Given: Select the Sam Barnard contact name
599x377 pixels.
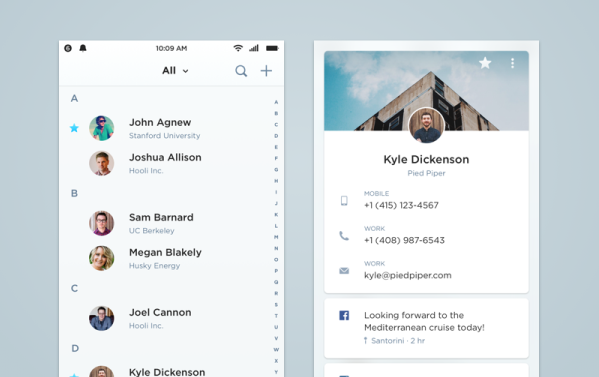Looking at the screenshot, I should pos(161,217).
